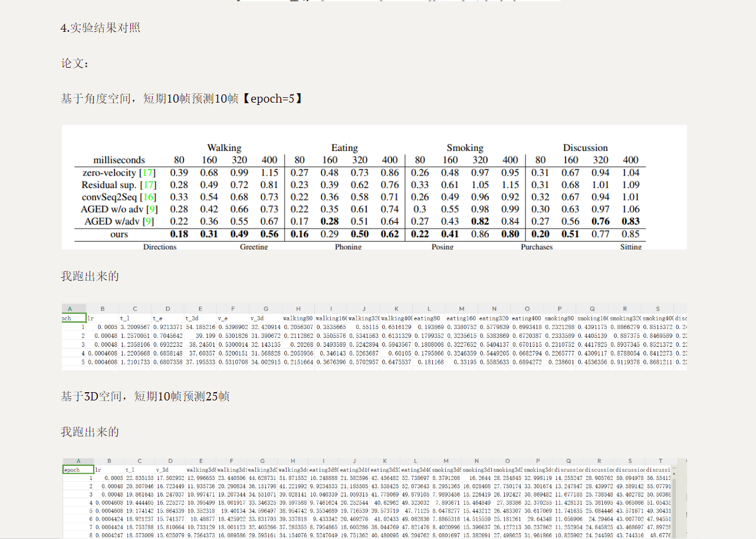Click the 基于3D空间 heading line
756x539 pixels.
pos(145,396)
